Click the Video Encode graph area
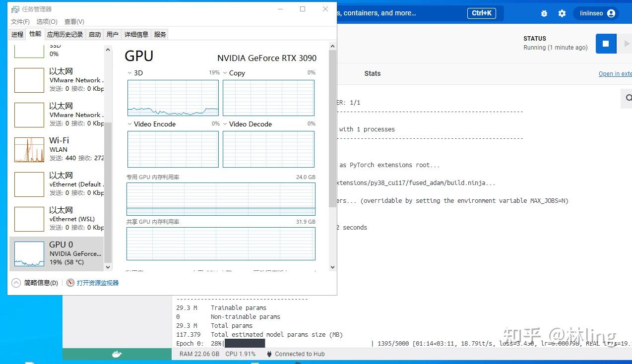The width and height of the screenshot is (632, 364). [173, 149]
